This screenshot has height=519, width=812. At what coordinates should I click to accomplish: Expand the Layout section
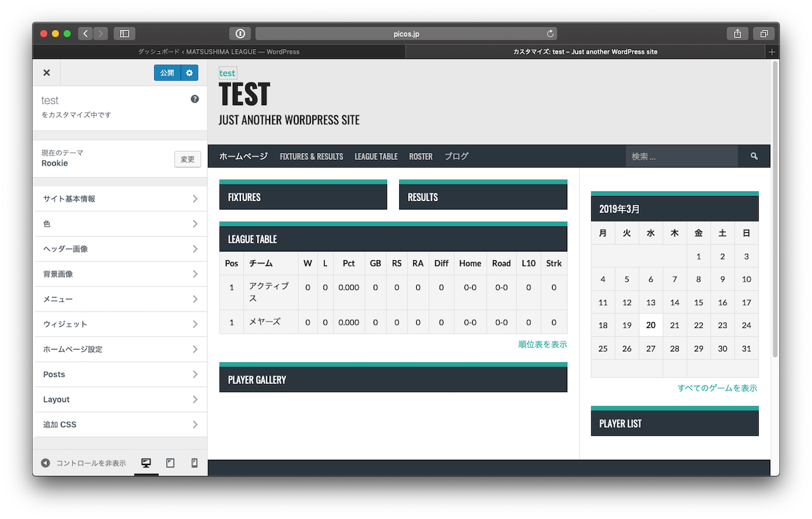tap(120, 399)
